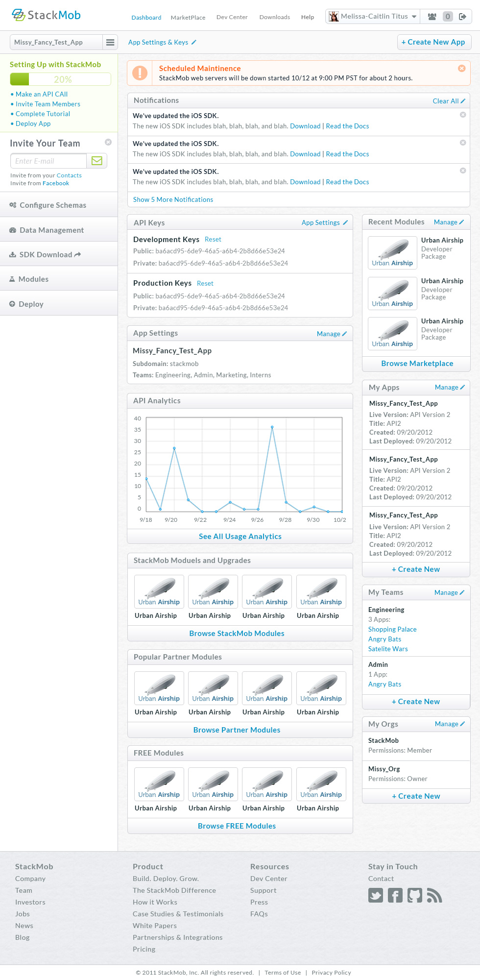Open last Urban Airship under Popular Partner Modules
The width and height of the screenshot is (480, 980).
[321, 688]
